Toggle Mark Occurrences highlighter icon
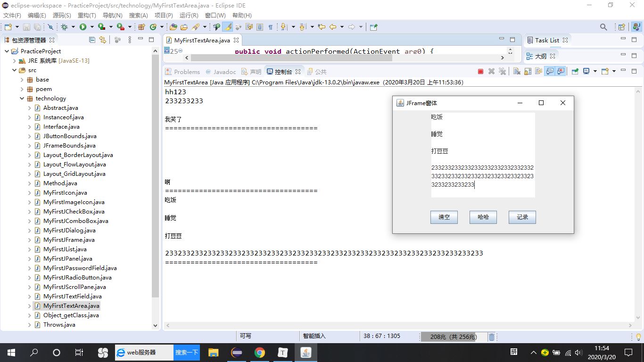Image resolution: width=644 pixels, height=362 pixels. click(x=228, y=27)
